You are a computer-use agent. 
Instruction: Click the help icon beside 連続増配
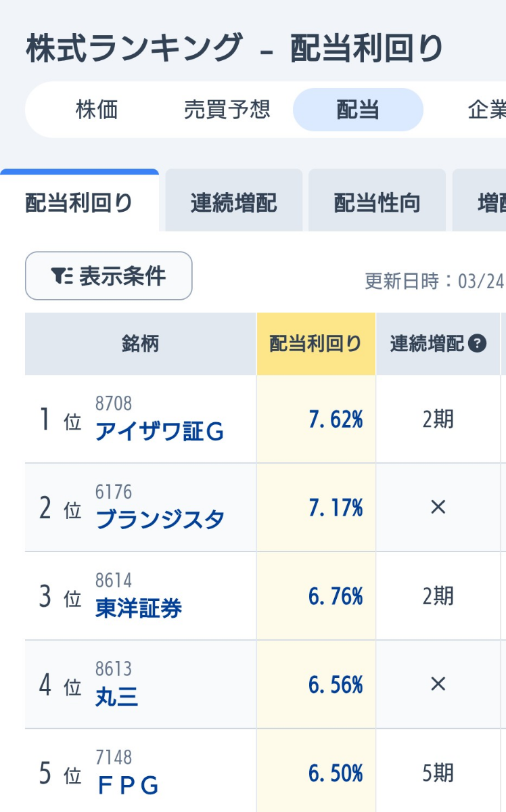(477, 344)
